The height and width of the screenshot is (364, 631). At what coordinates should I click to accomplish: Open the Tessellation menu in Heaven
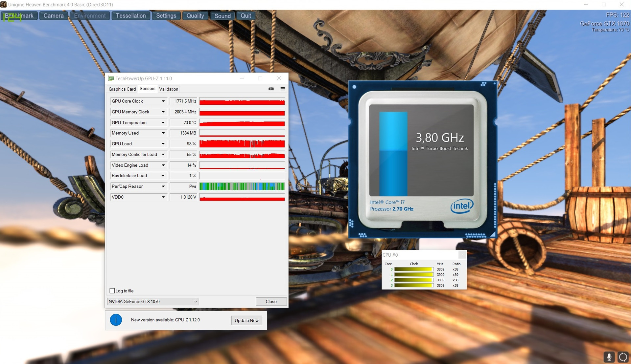tap(131, 16)
